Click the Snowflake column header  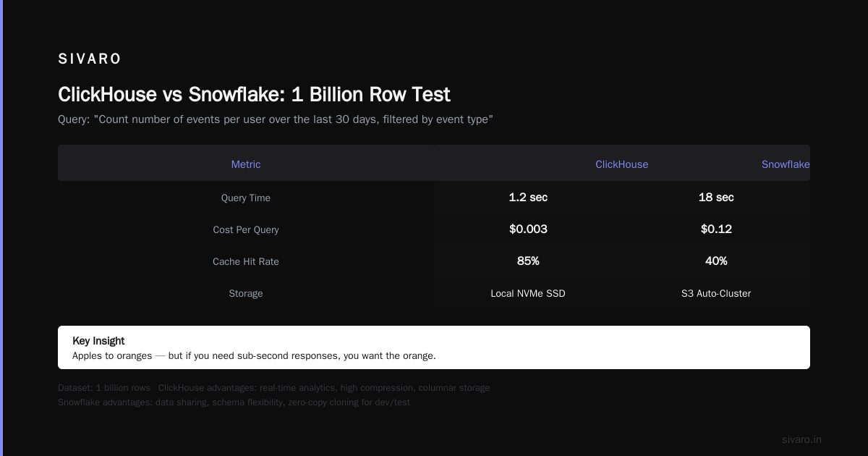[x=786, y=164]
